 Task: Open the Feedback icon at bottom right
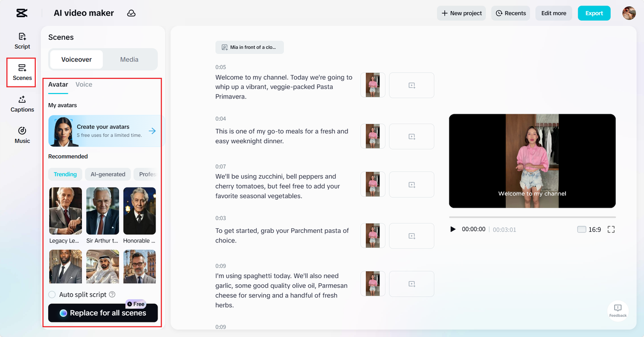tap(617, 310)
